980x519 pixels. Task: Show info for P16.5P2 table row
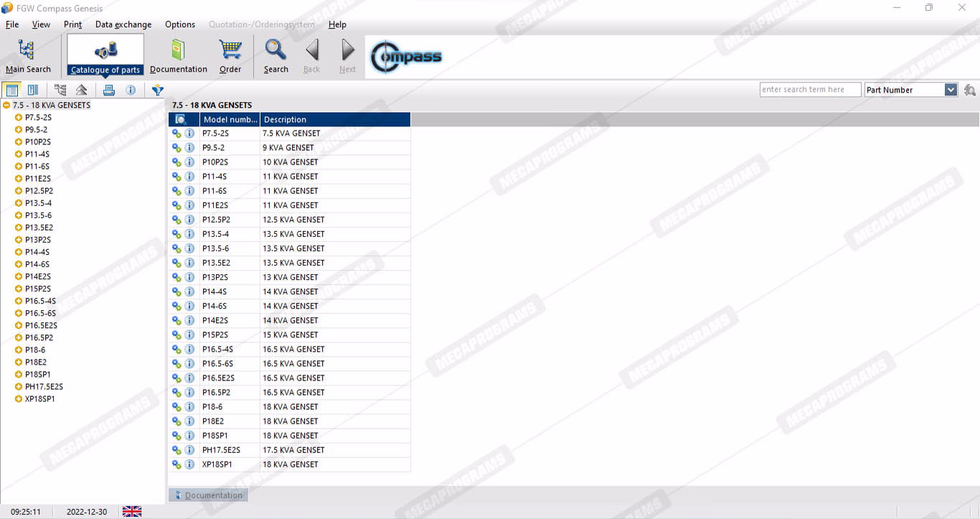189,392
